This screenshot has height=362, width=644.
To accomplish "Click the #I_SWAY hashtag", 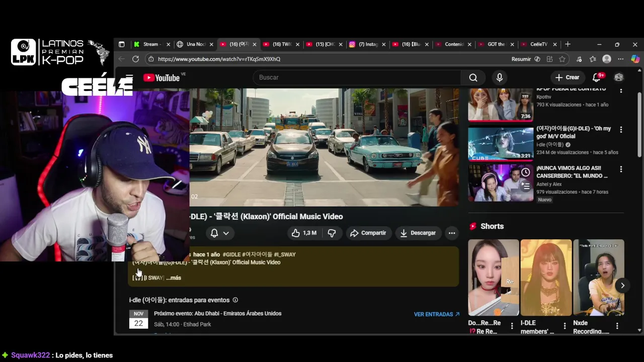I will [x=284, y=254].
